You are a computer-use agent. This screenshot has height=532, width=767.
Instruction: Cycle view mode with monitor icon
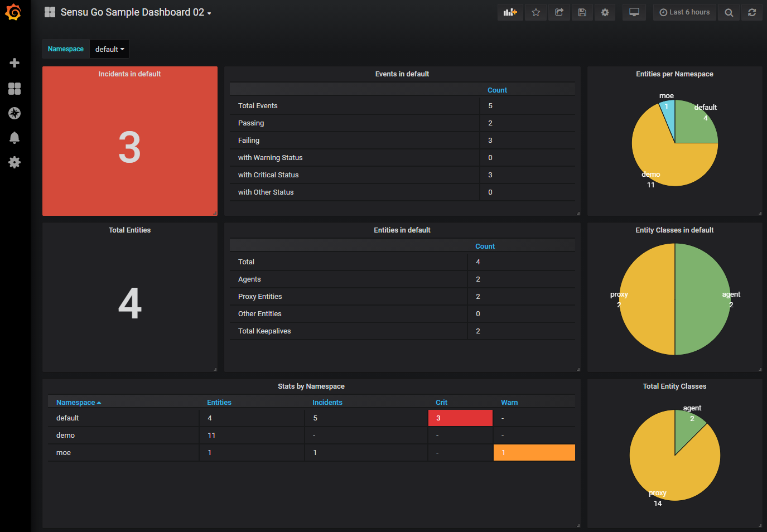(634, 12)
